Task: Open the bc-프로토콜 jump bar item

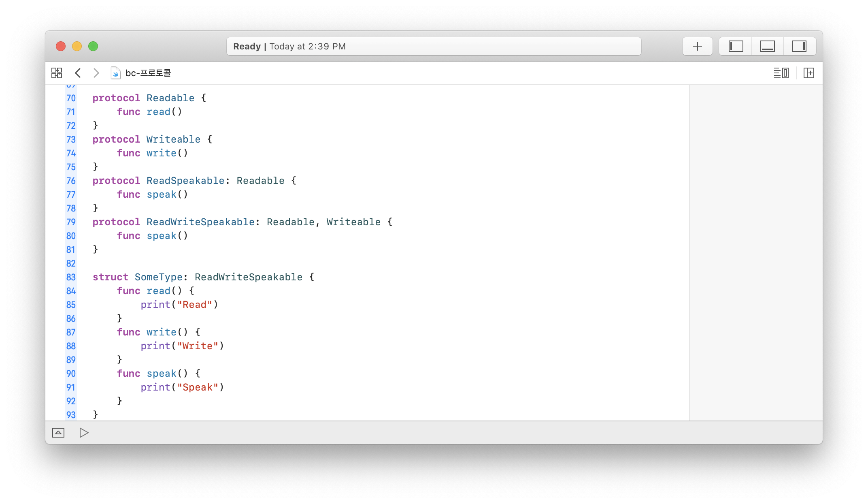Action: point(148,73)
